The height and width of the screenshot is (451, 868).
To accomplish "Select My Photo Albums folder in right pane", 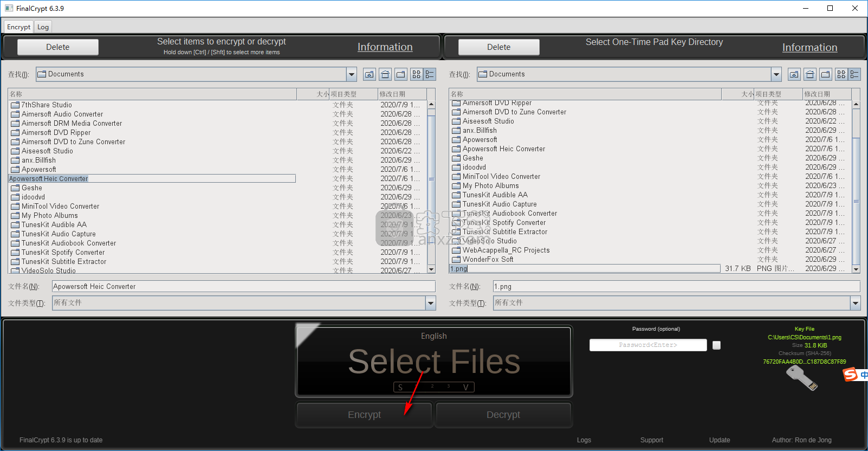I will click(x=490, y=185).
